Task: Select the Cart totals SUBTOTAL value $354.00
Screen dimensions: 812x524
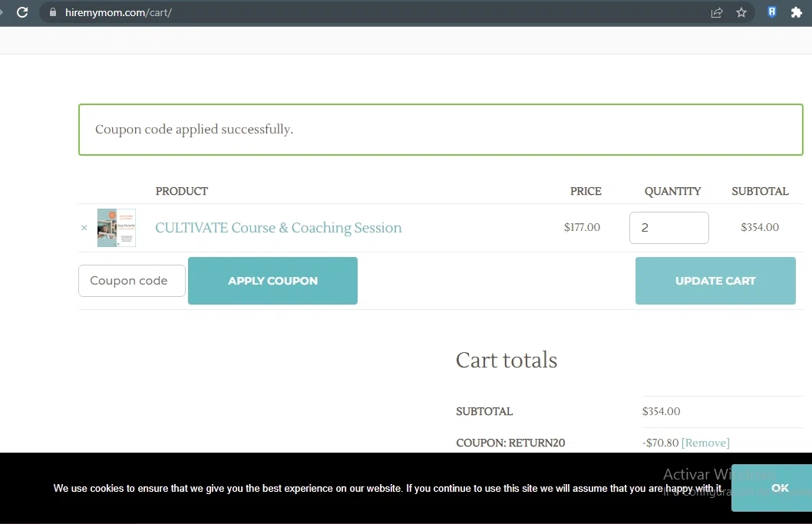Action: point(662,411)
